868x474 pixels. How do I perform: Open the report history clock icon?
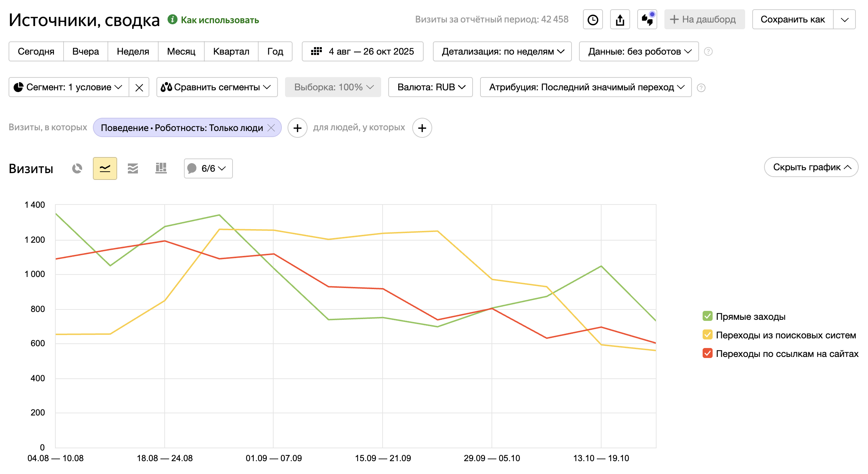pos(593,20)
